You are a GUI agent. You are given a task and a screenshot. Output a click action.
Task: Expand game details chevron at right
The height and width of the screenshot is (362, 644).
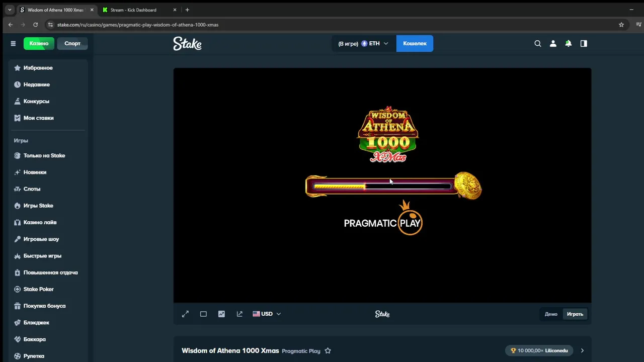[582, 351]
